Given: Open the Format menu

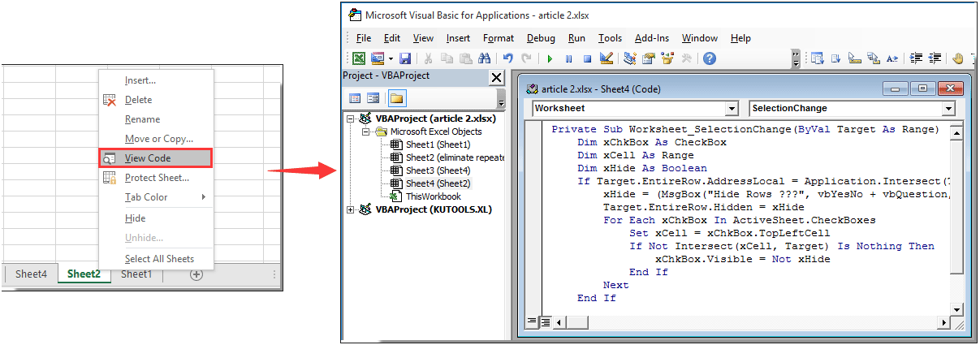Looking at the screenshot, I should [x=499, y=38].
